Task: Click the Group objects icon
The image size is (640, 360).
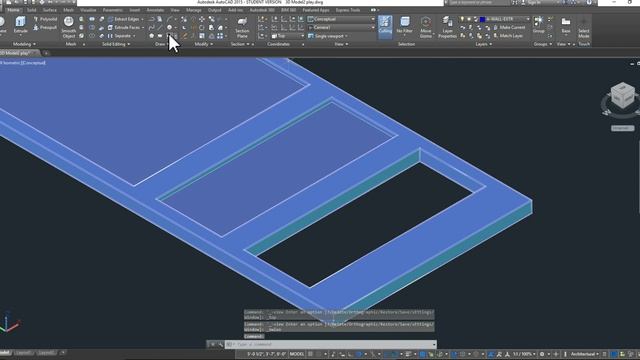Action: [x=539, y=25]
